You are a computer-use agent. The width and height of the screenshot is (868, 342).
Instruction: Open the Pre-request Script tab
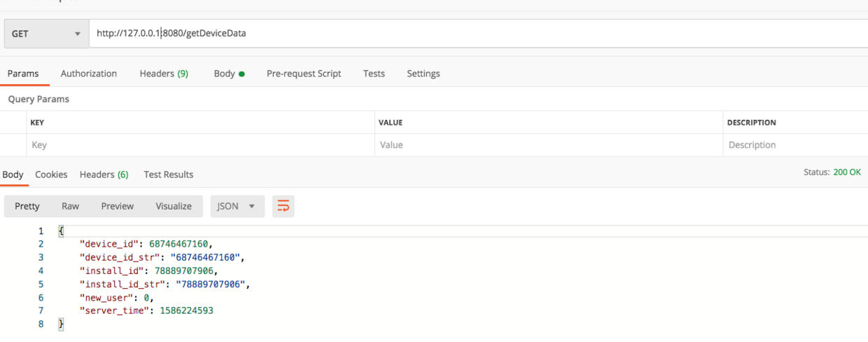click(x=304, y=74)
